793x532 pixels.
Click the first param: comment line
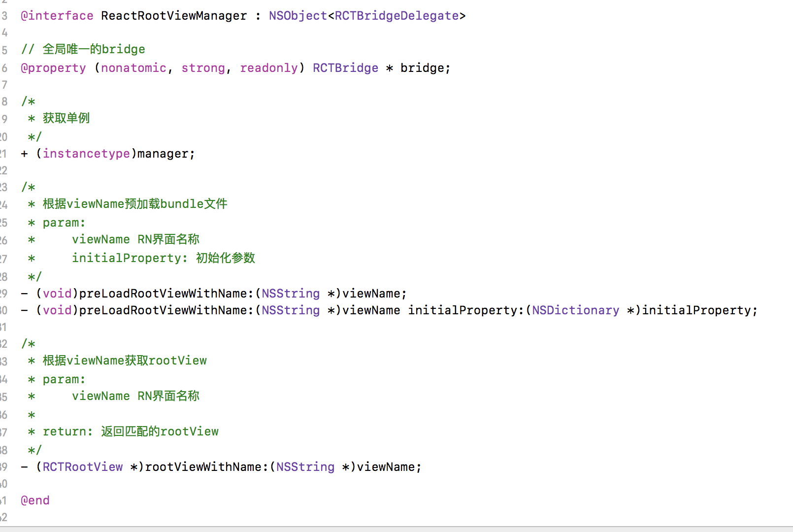[x=64, y=223]
